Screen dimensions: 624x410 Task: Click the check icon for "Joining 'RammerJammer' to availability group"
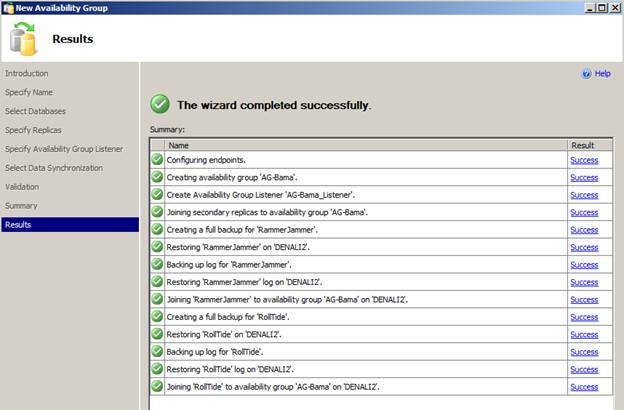pyautogui.click(x=157, y=299)
